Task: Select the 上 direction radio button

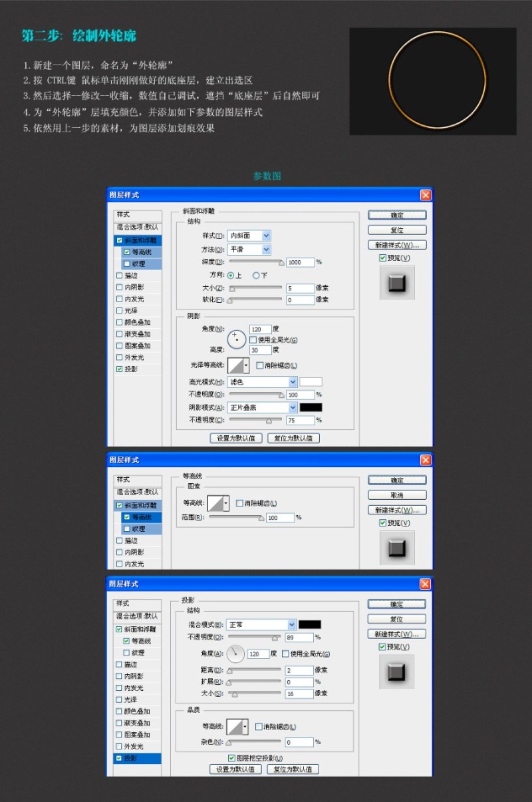Action: (231, 275)
